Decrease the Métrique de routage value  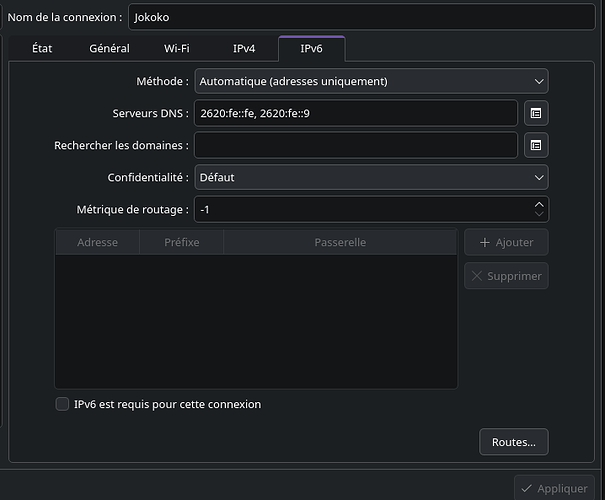539,214
